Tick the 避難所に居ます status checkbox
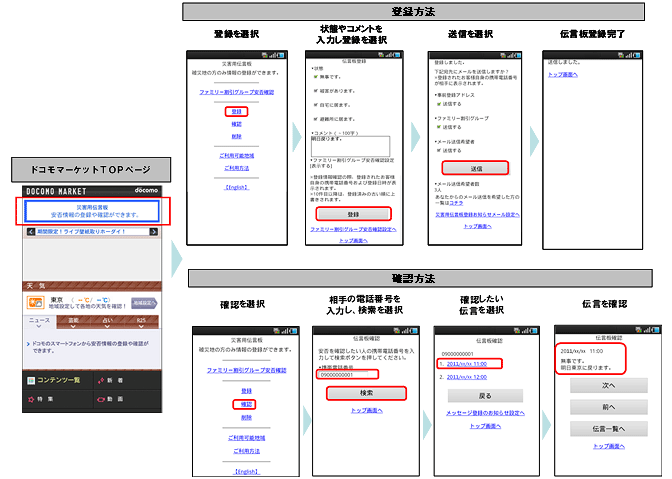672x479 pixels. 316,119
